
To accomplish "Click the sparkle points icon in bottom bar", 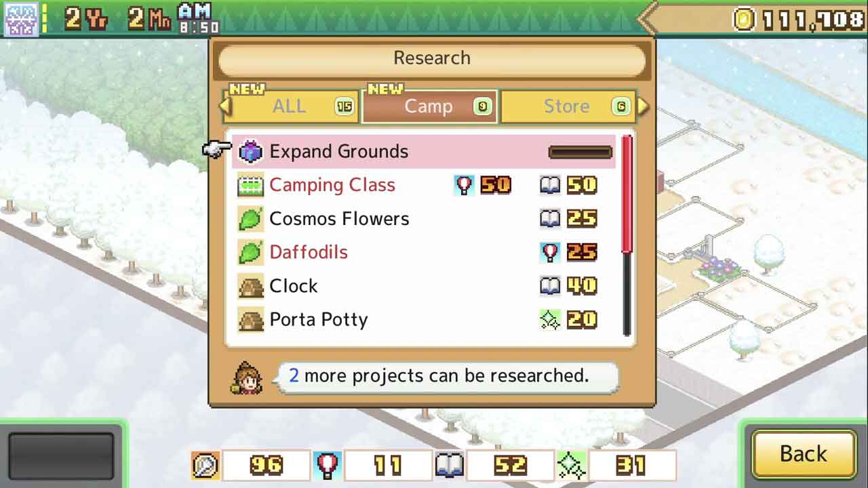I will pyautogui.click(x=572, y=465).
